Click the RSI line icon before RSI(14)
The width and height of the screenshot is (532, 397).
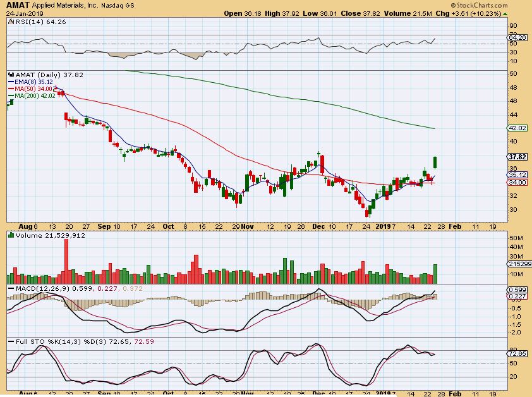coord(11,21)
